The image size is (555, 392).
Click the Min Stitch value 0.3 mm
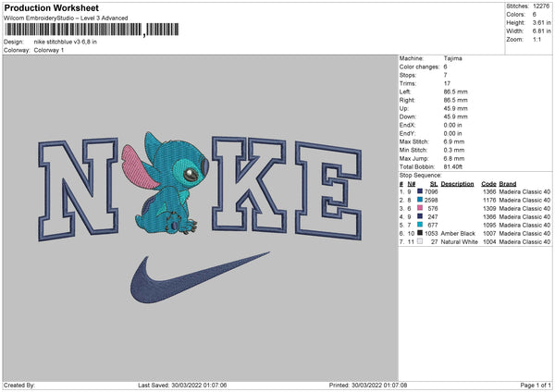(454, 150)
